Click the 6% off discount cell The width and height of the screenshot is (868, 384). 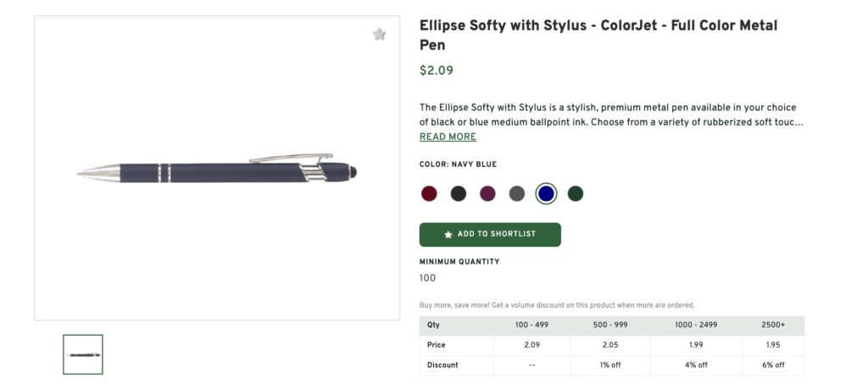pyautogui.click(x=773, y=365)
